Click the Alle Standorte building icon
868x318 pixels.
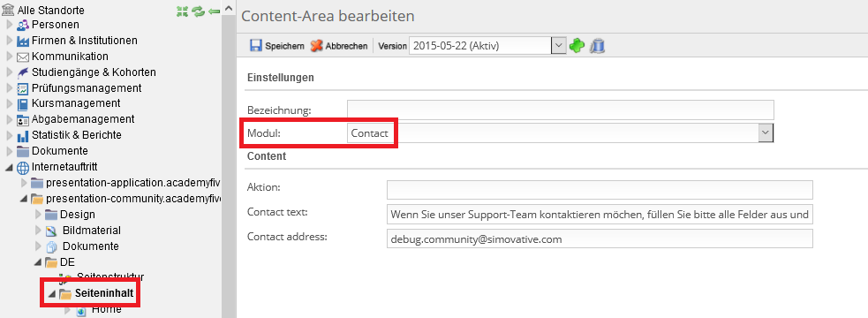[x=8, y=10]
